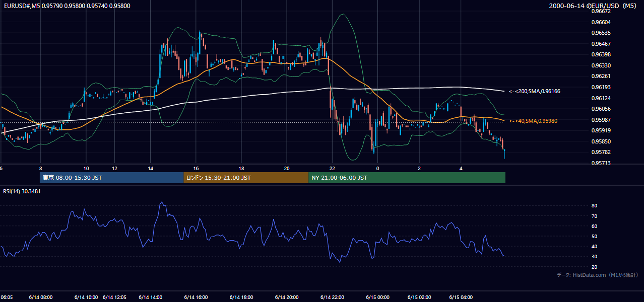644x302 pixels.
Task: Click RSI scale value 40
Action: (x=594, y=246)
